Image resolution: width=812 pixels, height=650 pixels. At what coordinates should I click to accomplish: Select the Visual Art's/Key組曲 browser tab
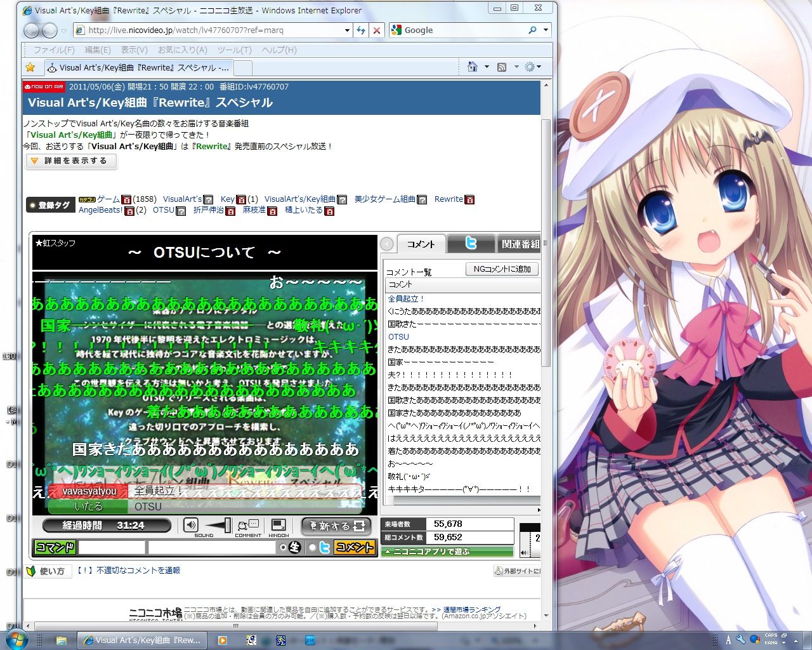(x=139, y=67)
